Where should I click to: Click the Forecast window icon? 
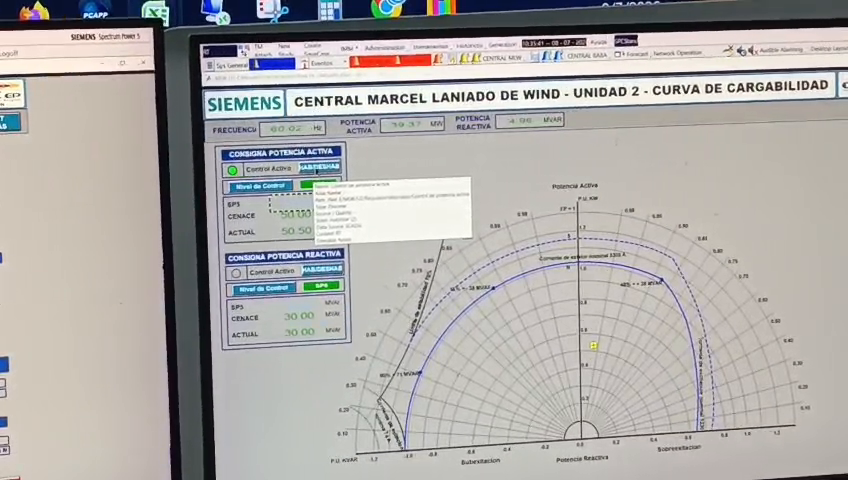point(619,54)
